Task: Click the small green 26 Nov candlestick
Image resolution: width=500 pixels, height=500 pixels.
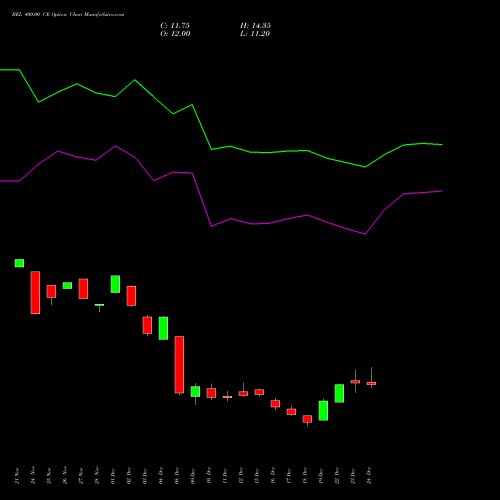Action: pyautogui.click(x=67, y=285)
